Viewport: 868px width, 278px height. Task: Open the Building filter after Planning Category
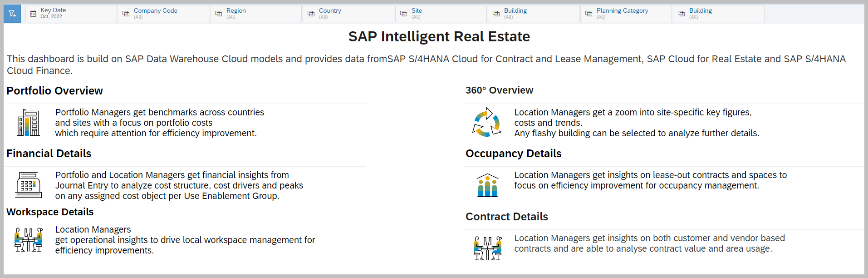pos(719,14)
